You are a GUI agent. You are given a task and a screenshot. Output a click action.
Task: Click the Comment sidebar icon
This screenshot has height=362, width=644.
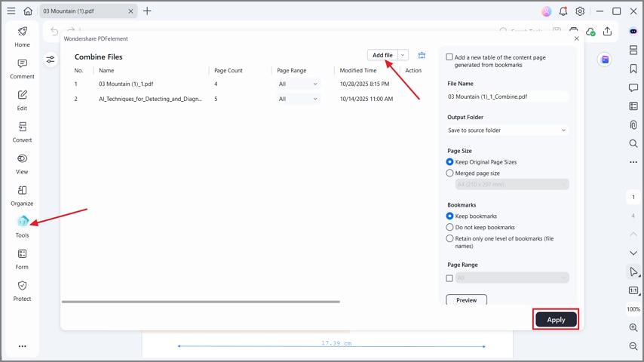coord(22,68)
